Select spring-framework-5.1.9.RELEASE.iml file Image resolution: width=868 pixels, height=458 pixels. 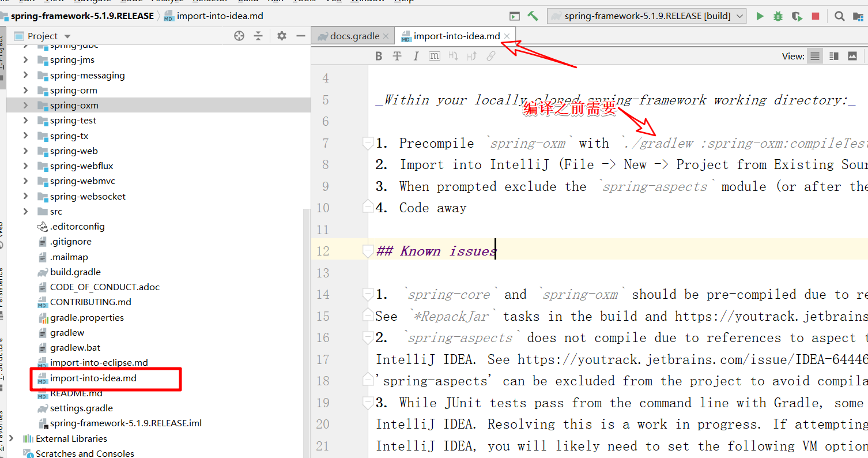126,423
